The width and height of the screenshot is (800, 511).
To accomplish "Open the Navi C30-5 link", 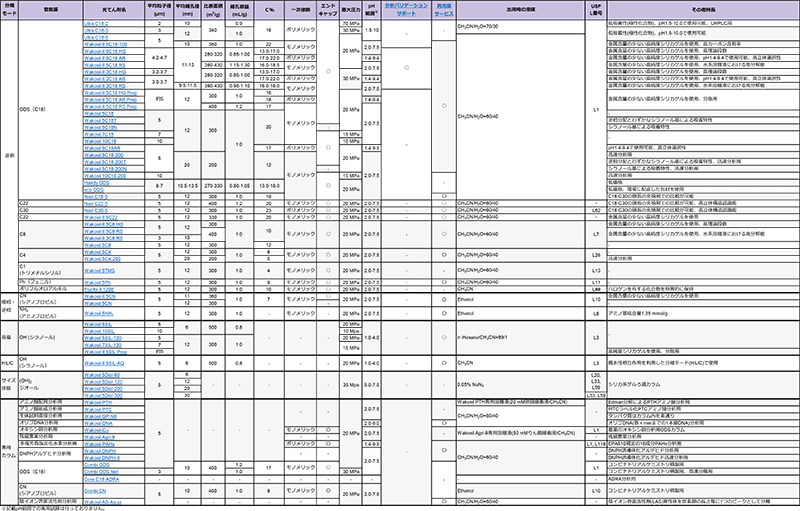I will coord(96,210).
